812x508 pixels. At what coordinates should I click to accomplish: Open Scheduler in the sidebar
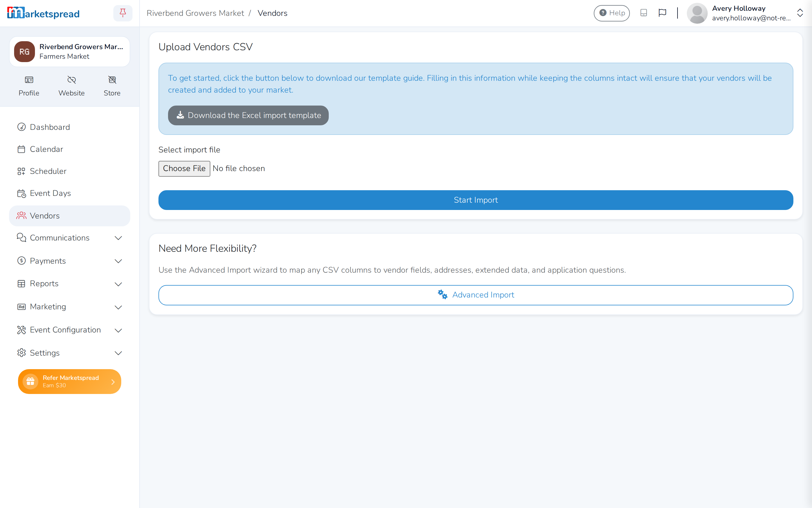[69, 171]
